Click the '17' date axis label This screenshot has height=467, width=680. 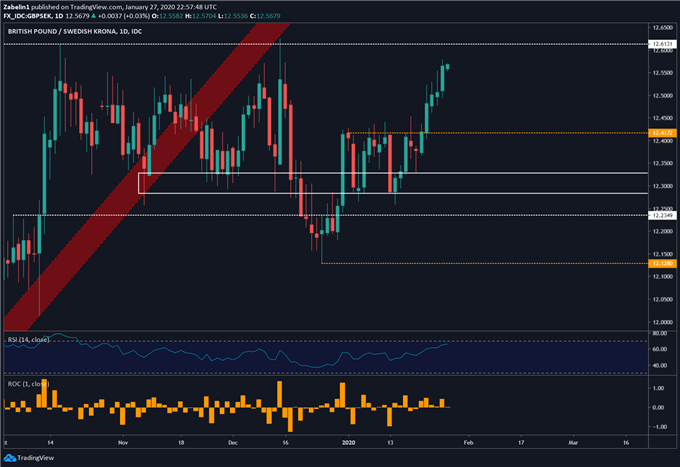click(x=521, y=443)
